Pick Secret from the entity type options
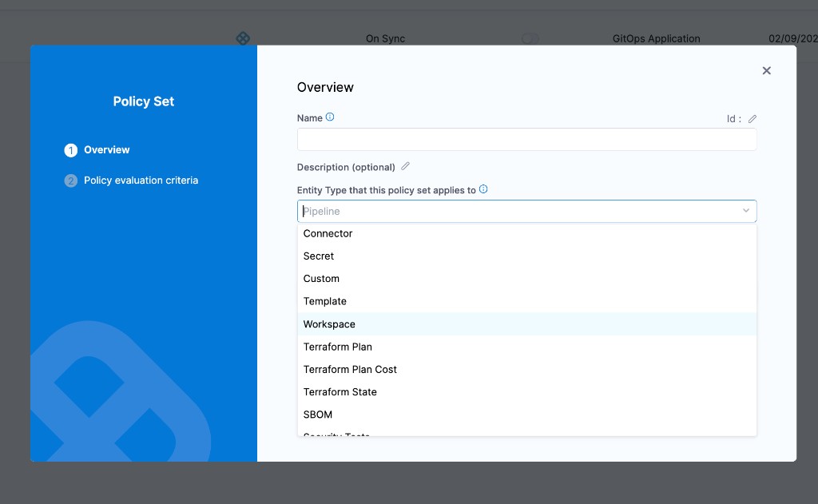 [318, 256]
